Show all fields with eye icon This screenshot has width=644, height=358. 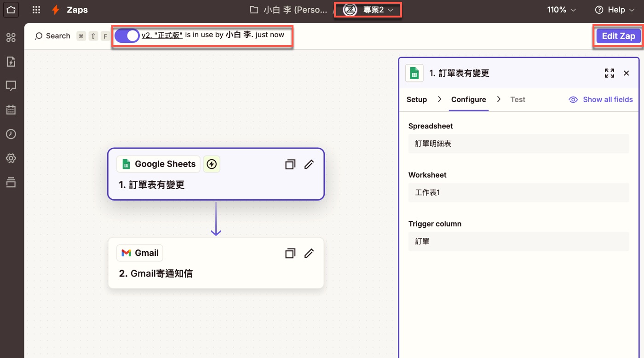601,99
